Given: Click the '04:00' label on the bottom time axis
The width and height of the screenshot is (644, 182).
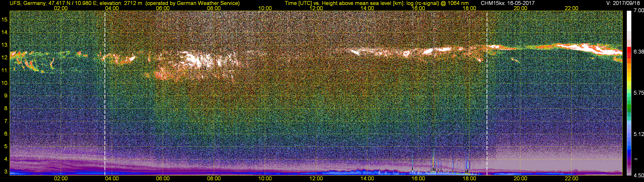Looking at the screenshot, I should (112, 179).
